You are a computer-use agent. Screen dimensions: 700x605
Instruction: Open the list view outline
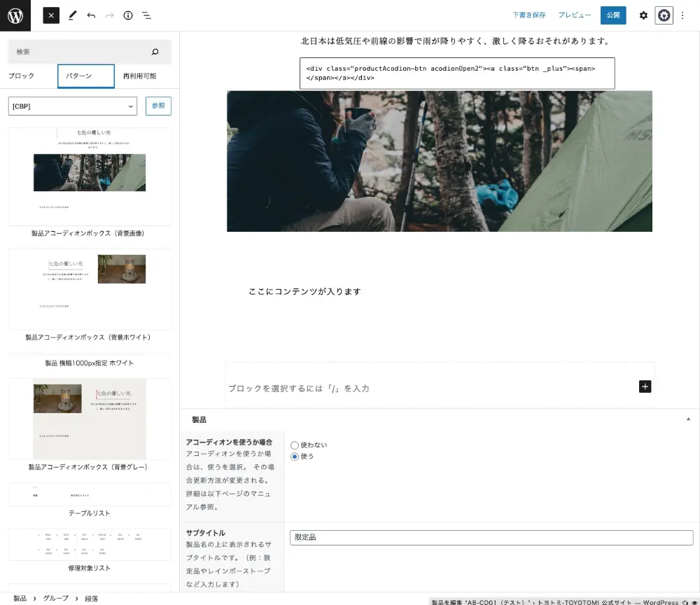click(x=146, y=15)
